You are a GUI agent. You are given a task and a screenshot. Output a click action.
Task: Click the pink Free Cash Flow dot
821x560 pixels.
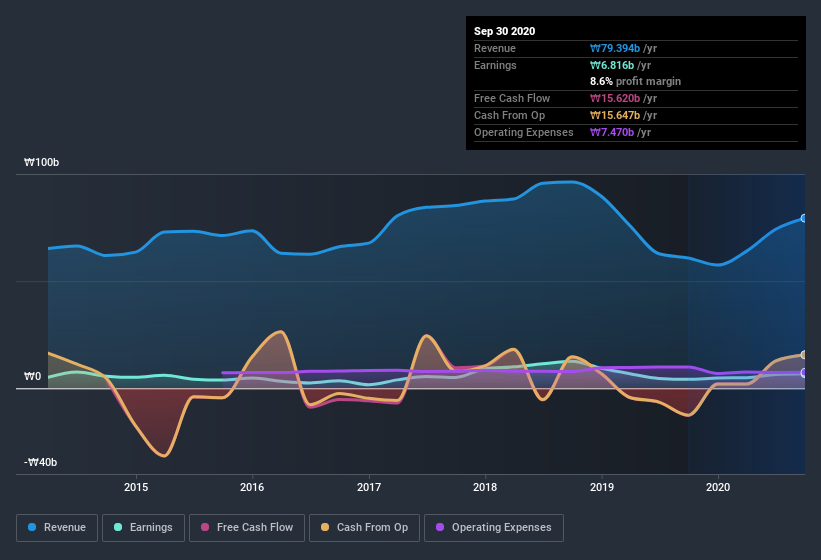tap(205, 527)
